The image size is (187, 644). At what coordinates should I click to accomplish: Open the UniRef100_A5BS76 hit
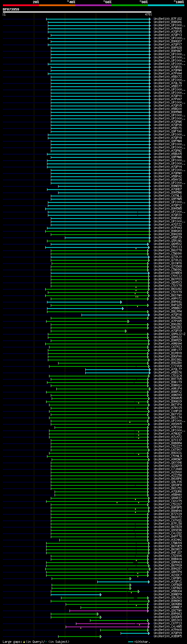(168, 373)
